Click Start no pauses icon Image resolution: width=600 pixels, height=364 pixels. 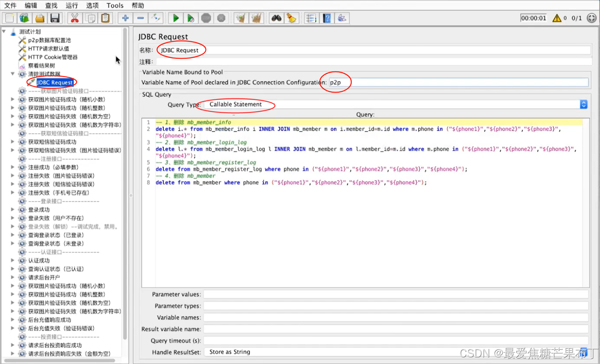click(x=191, y=18)
